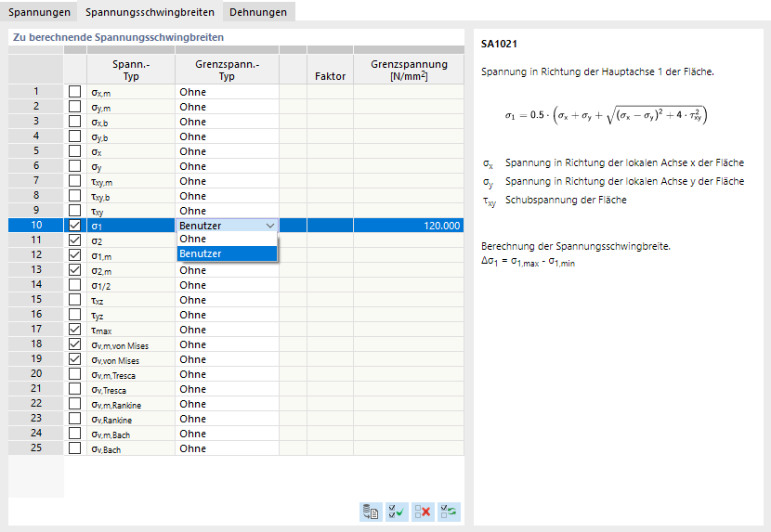The height and width of the screenshot is (532, 771).
Task: Check the σv,Bach checkbox in row 25
Action: coord(74,448)
